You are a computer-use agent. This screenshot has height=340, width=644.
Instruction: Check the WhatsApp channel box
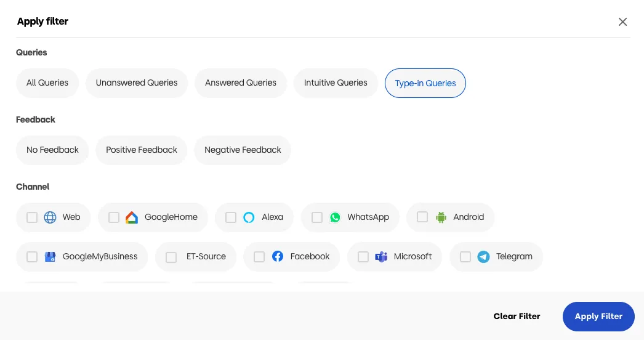pyautogui.click(x=316, y=217)
